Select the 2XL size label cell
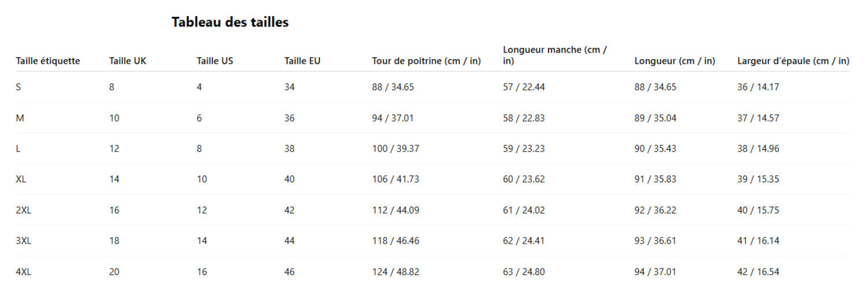868x290 pixels. point(23,210)
